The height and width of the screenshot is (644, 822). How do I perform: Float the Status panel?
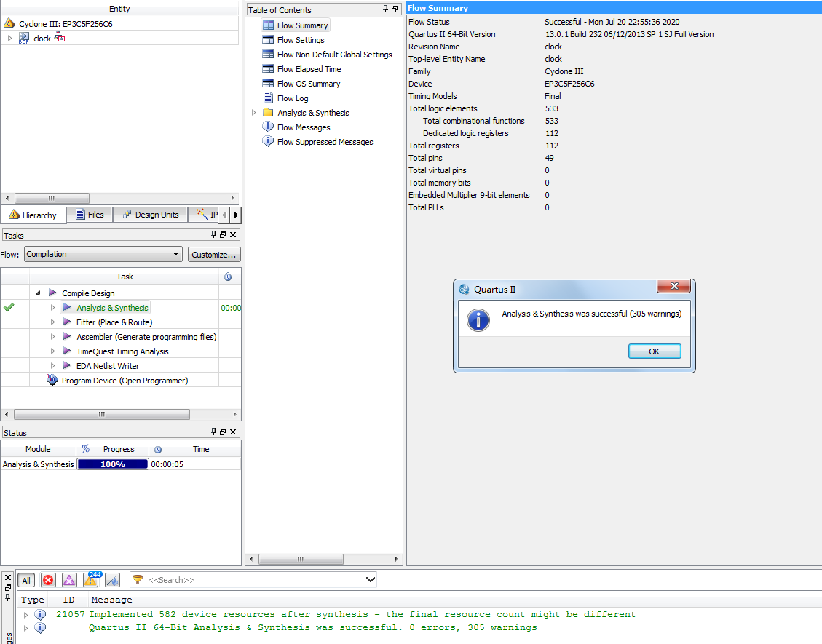tap(223, 432)
